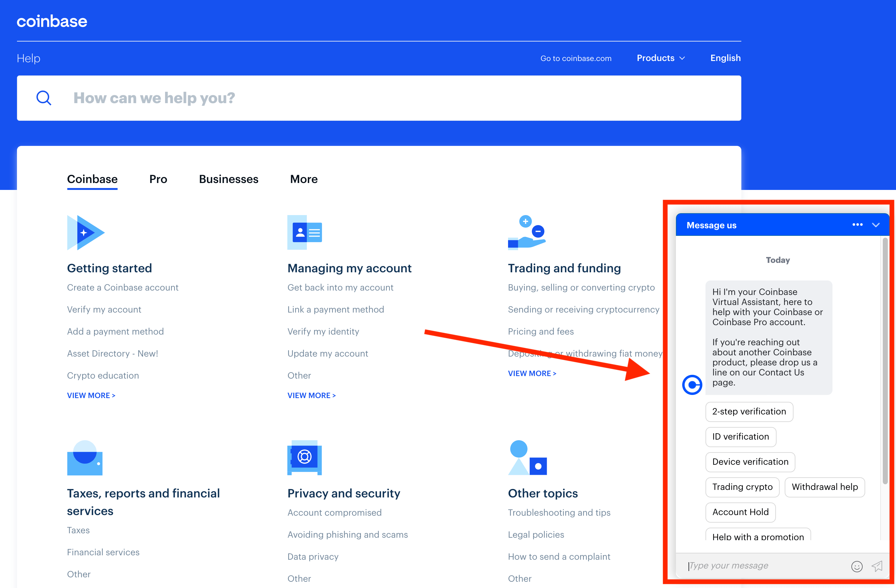This screenshot has width=896, height=588.
Task: Select the Withdrawal help quick reply
Action: pos(824,487)
